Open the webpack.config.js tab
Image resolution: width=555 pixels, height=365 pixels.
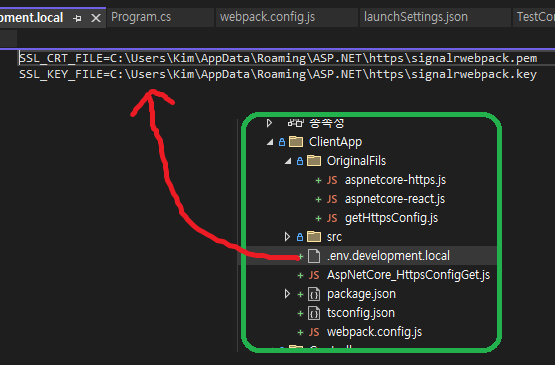tap(267, 17)
